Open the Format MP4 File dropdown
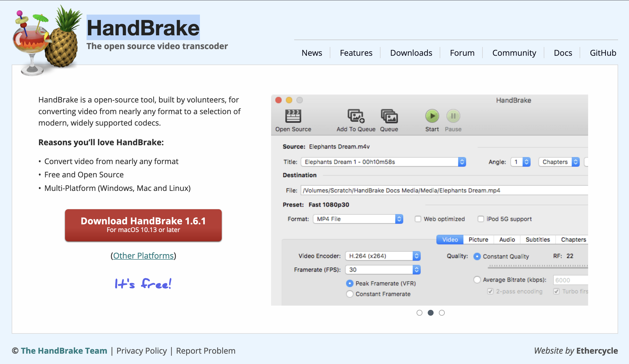The width and height of the screenshot is (629, 364). (358, 219)
